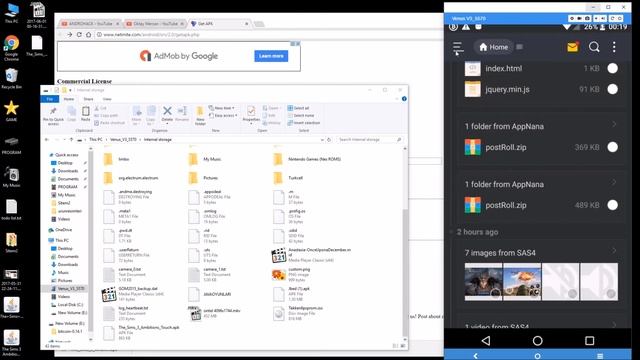Click the Explorer help info icon
This screenshot has height=360, width=640.
[x=404, y=99]
